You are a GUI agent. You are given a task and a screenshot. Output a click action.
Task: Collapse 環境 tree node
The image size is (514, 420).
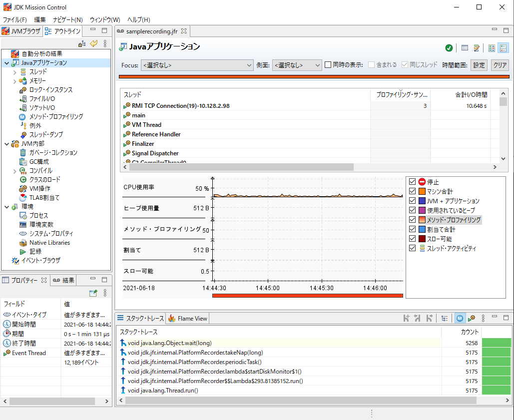pos(6,207)
